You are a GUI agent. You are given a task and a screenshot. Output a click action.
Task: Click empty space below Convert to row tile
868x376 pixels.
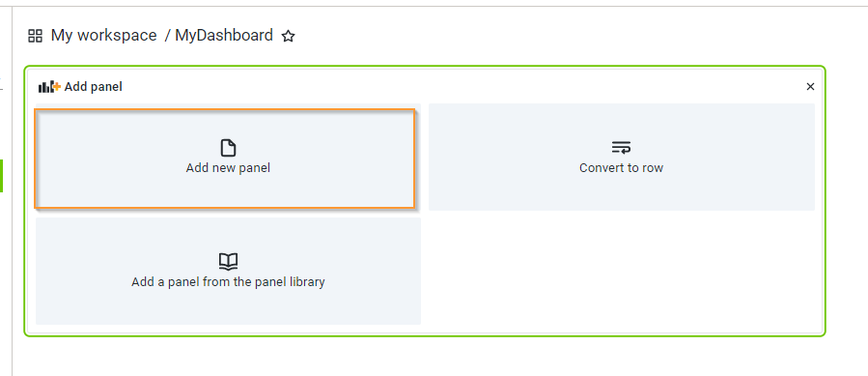point(622,271)
